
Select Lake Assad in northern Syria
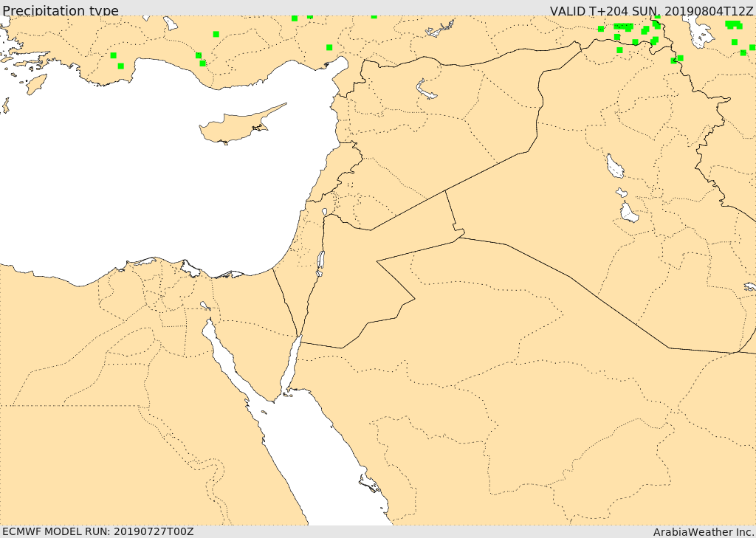click(426, 91)
